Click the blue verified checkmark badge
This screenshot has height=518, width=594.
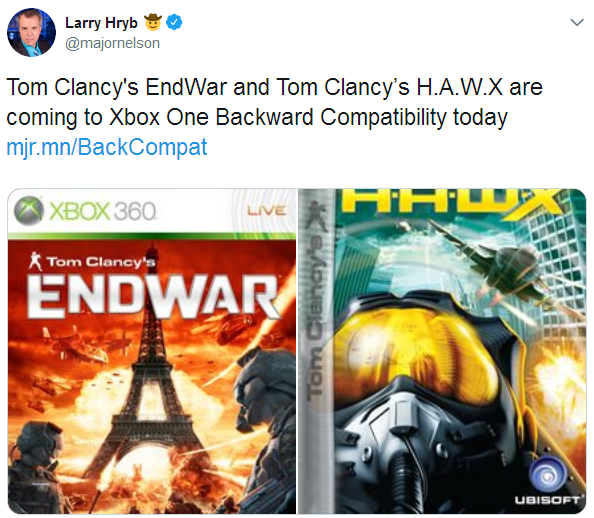[174, 22]
